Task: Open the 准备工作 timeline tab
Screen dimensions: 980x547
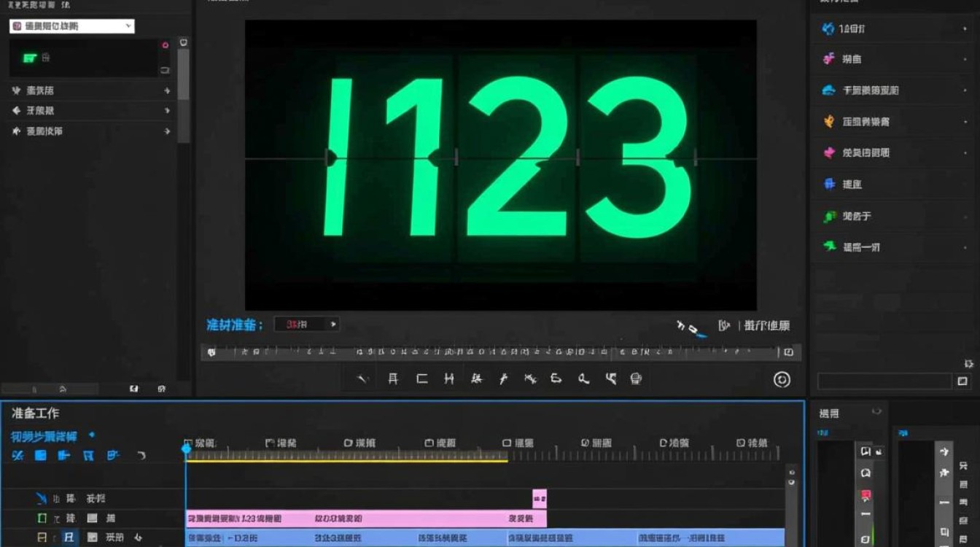Action: point(36,414)
